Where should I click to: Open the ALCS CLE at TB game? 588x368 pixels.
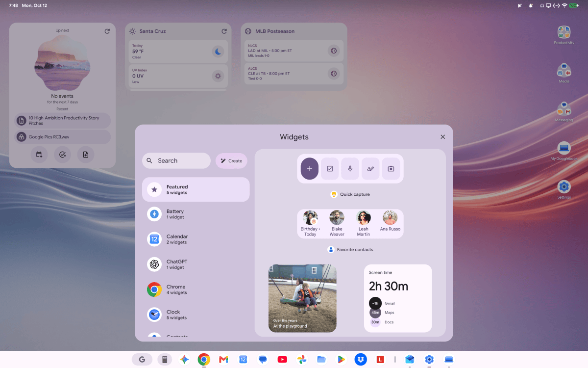pyautogui.click(x=294, y=74)
